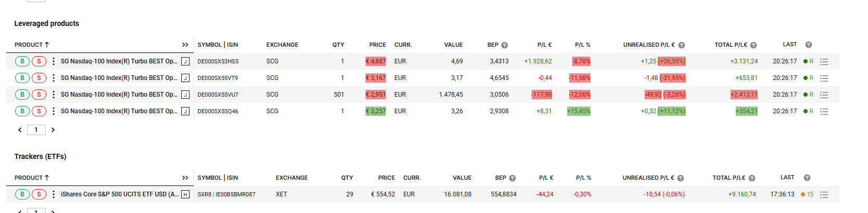
Task: Open list details icon for DE000SX53HS5 row
Action: click(824, 61)
